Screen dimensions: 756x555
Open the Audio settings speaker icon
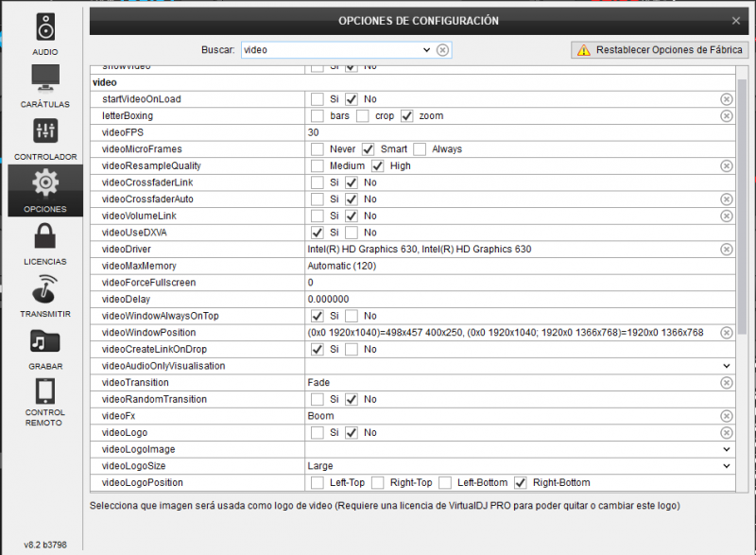tap(45, 27)
